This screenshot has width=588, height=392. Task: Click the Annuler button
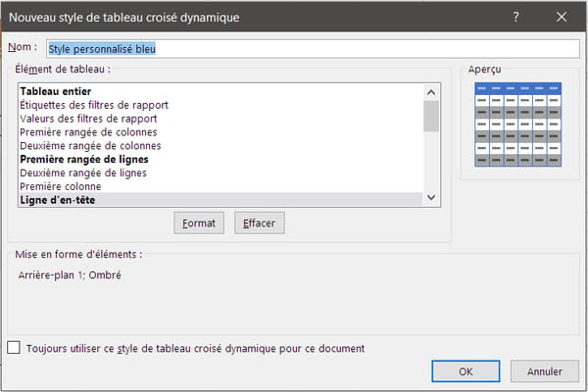(545, 371)
